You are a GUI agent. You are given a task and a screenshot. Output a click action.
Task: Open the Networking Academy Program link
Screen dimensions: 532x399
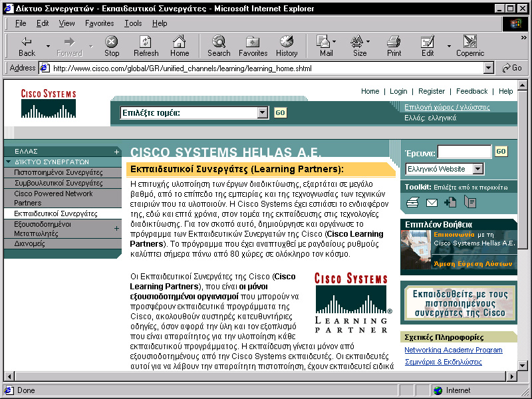click(x=454, y=350)
